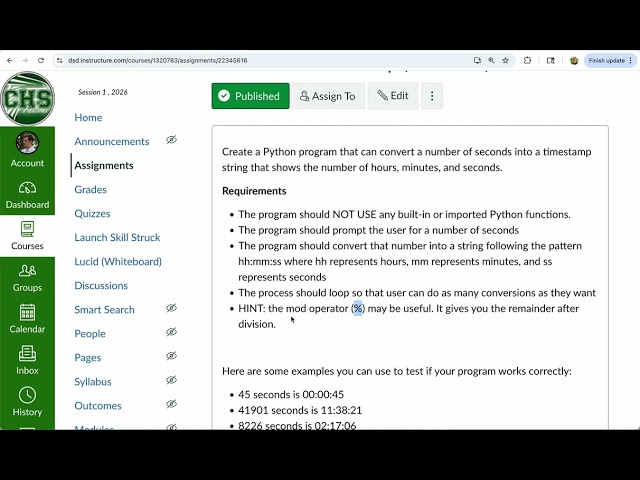Open History in the global navigation
Image resolution: width=640 pixels, height=480 pixels.
[27, 402]
